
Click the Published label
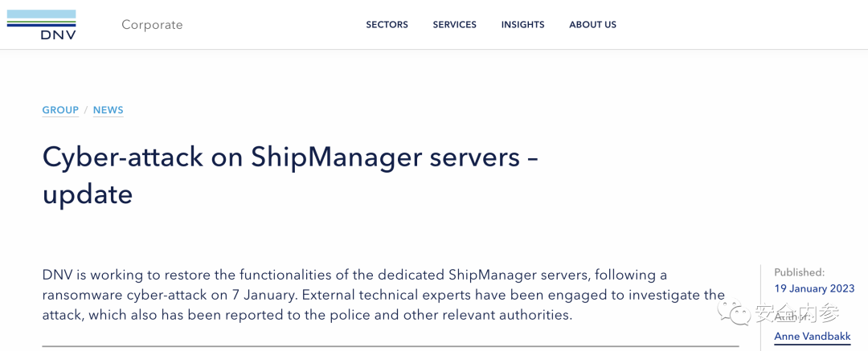pos(799,272)
